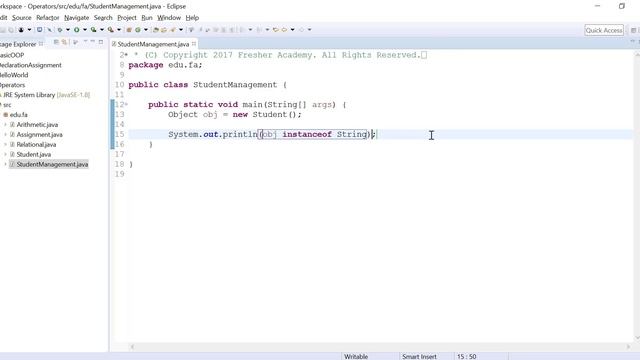Open the Window menu
Screen dimensions: 640x360
pos(169,18)
